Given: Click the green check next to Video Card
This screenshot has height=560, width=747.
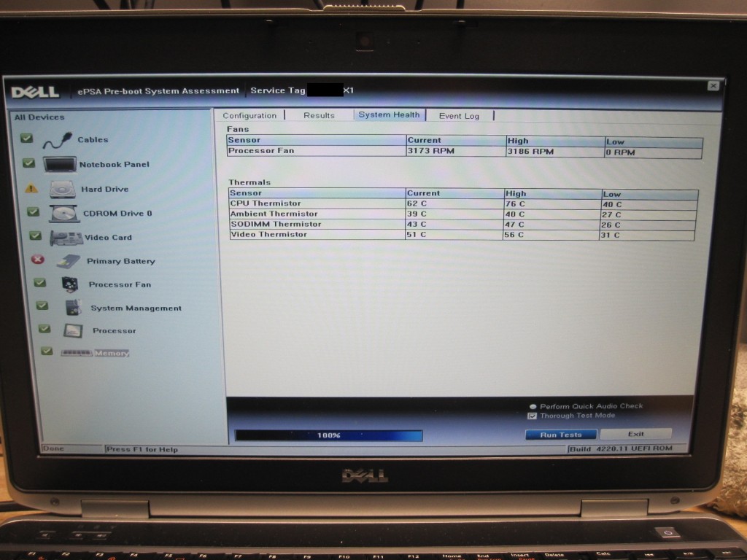Looking at the screenshot, I should point(35,236).
